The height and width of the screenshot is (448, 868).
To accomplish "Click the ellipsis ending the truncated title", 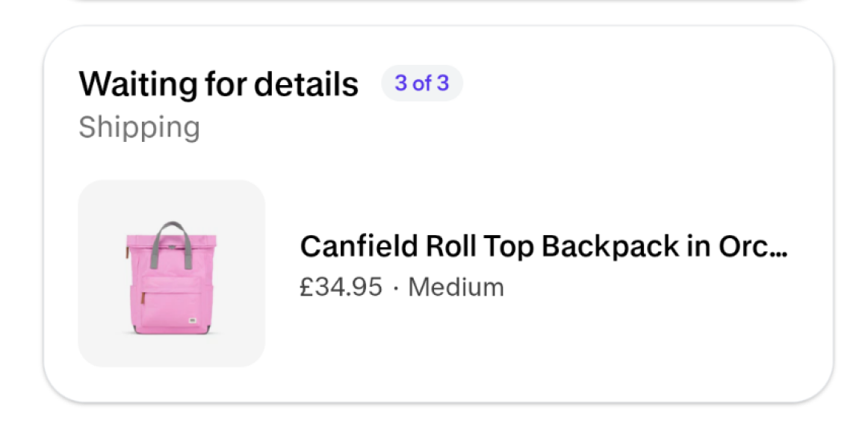I will click(778, 248).
